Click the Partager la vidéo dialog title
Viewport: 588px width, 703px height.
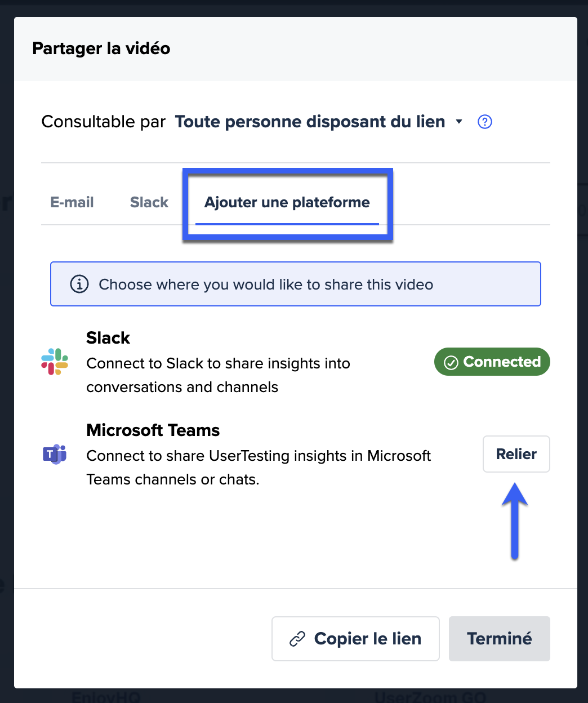coord(101,48)
